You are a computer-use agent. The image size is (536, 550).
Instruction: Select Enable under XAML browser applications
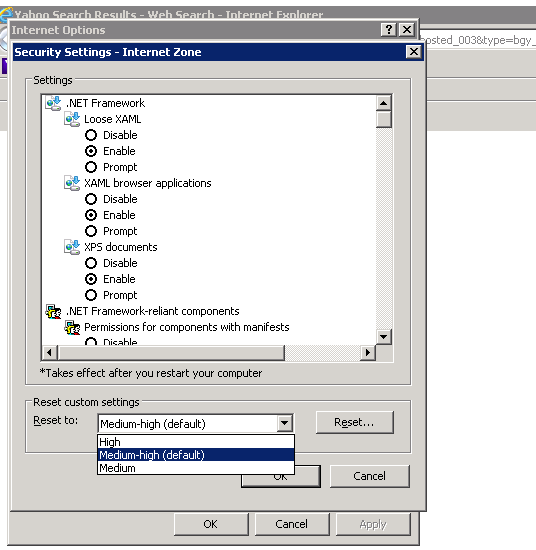91,215
